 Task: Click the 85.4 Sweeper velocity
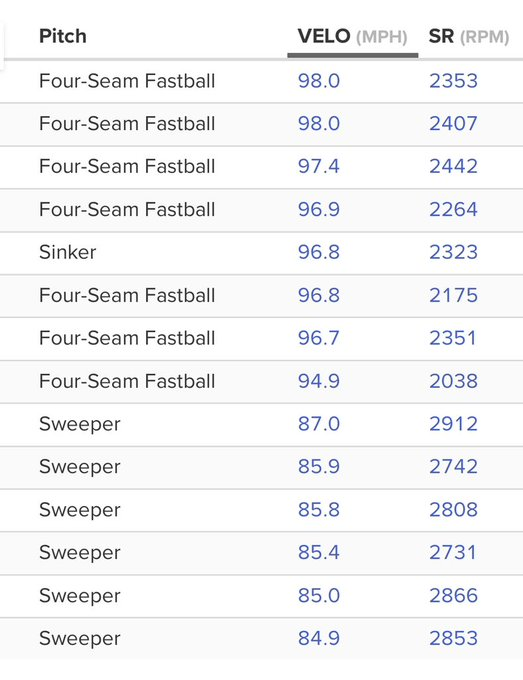[x=319, y=552]
